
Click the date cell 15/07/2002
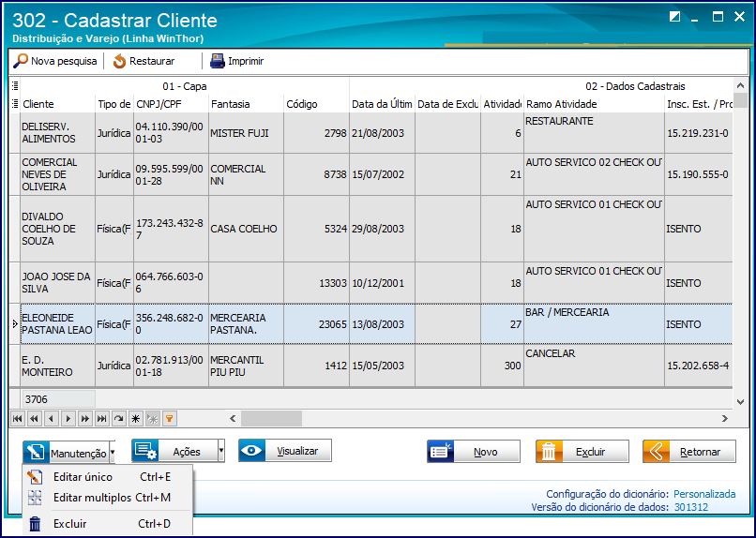pos(383,174)
